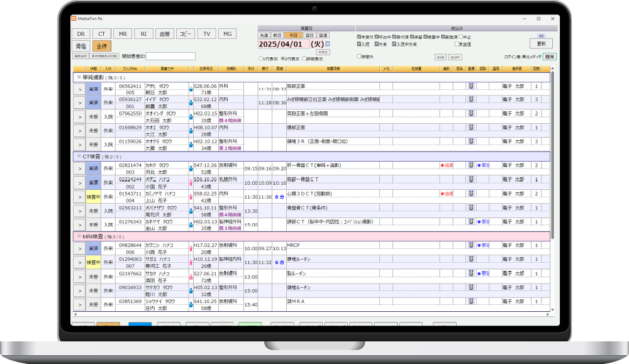This screenshot has height=364, width=629.
Task: Enable the 詳細表示 checkbox
Action: [x=304, y=58]
